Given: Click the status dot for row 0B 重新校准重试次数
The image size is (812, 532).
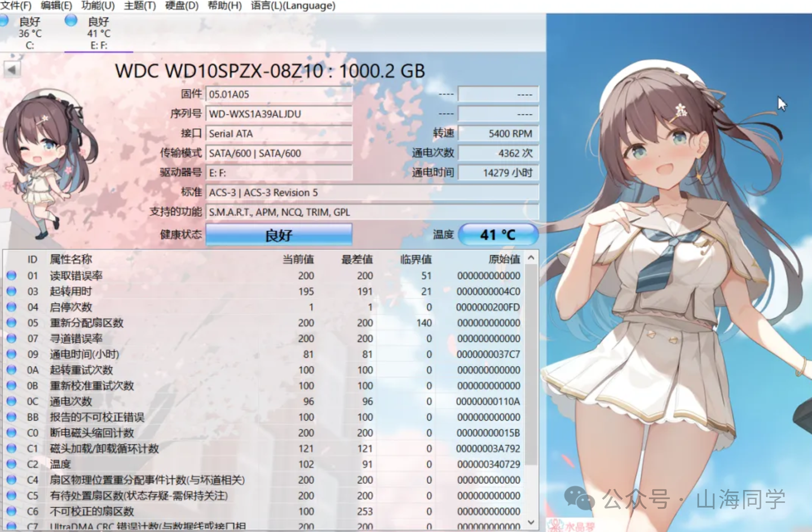Looking at the screenshot, I should [x=11, y=385].
